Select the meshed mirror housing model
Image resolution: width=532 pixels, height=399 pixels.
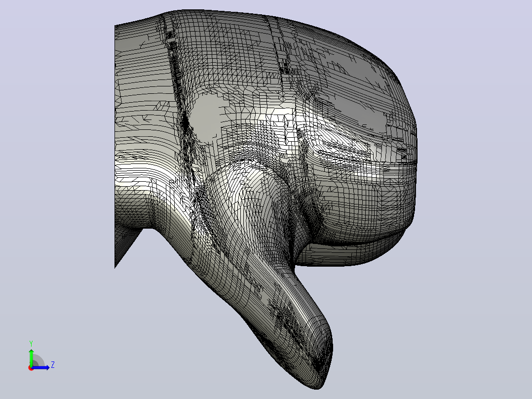266,199
